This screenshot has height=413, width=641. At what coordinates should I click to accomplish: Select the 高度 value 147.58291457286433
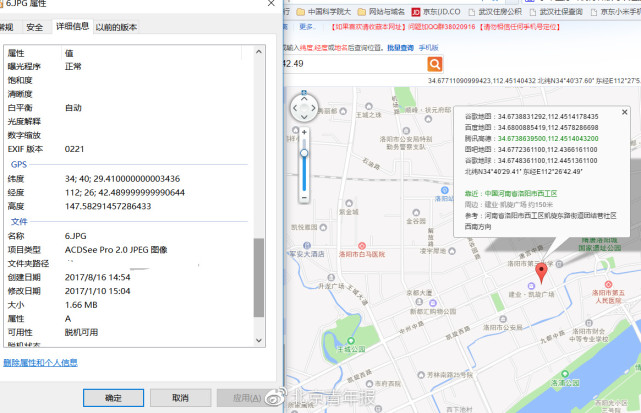pyautogui.click(x=108, y=206)
